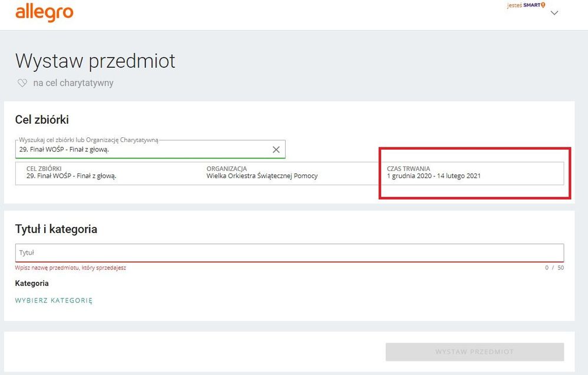Clear the search field with the X icon
This screenshot has height=375, width=588.
pos(276,150)
